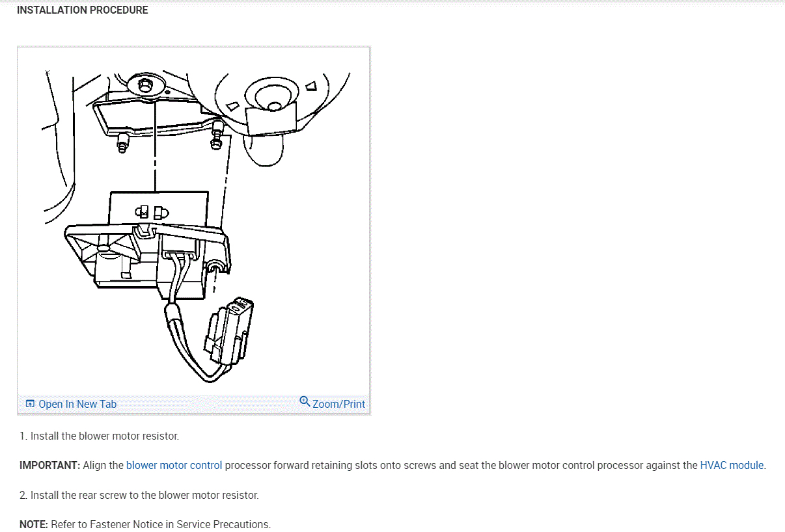Click the left retaining screw in the diagram
Image resolution: width=785 pixels, height=532 pixels.
[122, 141]
